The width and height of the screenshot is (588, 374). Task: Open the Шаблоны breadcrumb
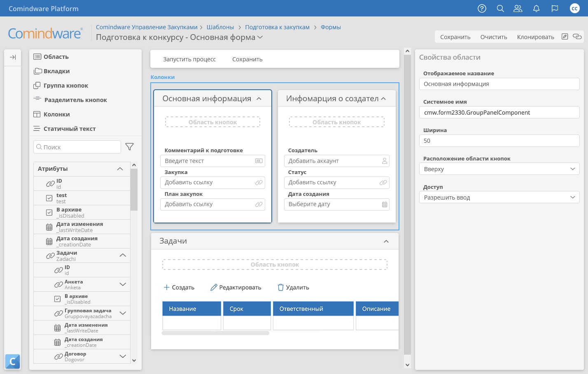(220, 27)
